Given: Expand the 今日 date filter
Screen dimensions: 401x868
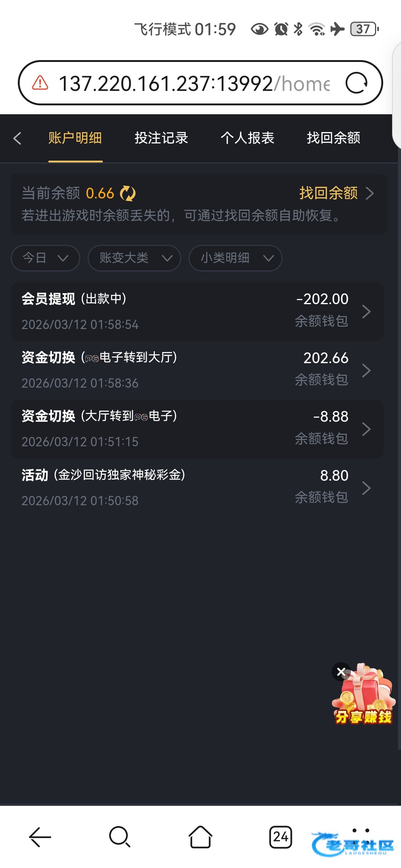Looking at the screenshot, I should click(45, 258).
